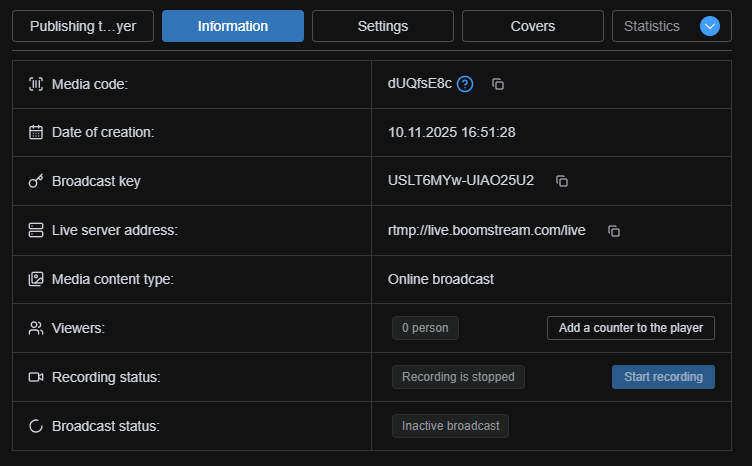Click the Live server address: label
Viewport: 752px width, 466px height.
click(x=115, y=230)
